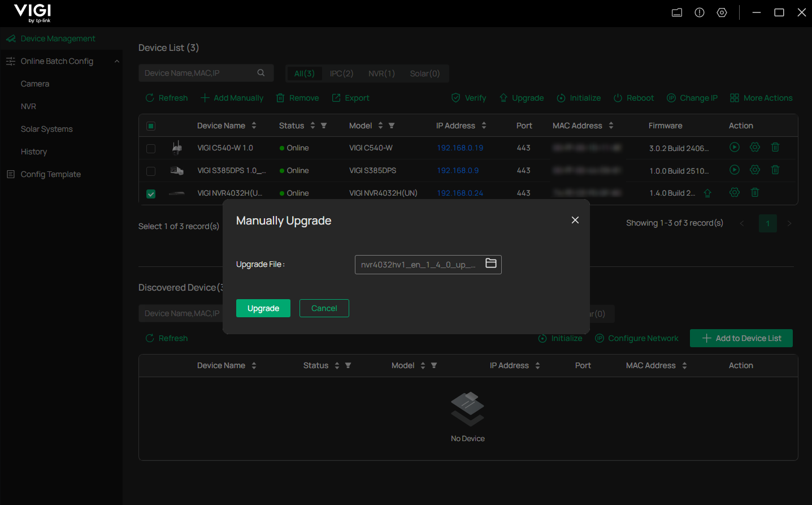Check the VIGI C540-W row checkbox
This screenshot has height=505, width=812.
click(x=151, y=148)
